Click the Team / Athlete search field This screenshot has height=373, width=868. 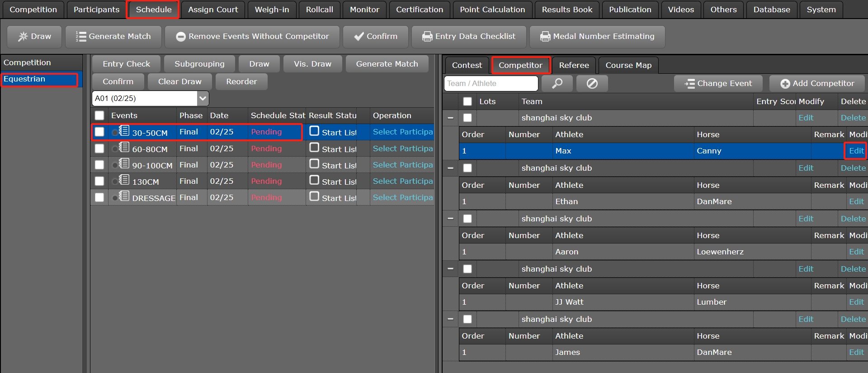tap(491, 84)
